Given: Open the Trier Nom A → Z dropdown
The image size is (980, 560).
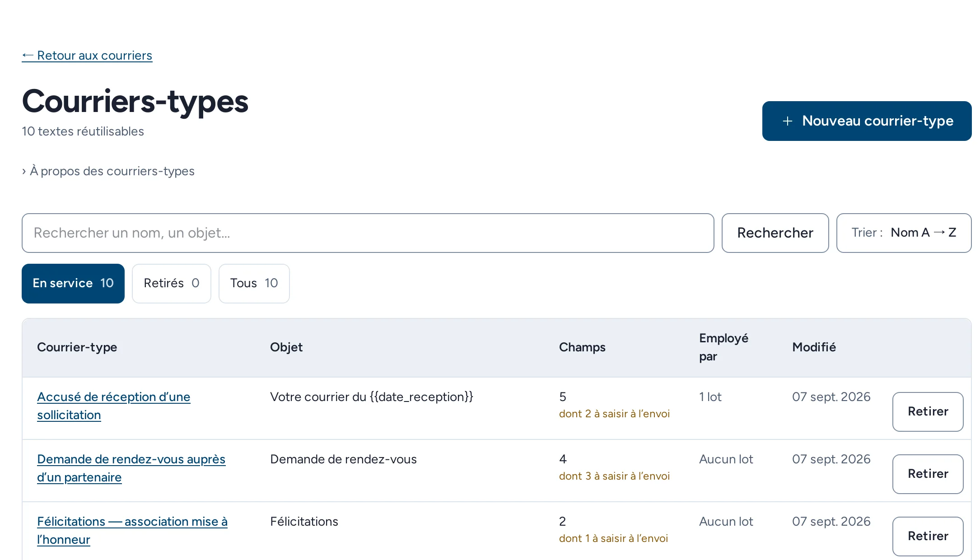Looking at the screenshot, I should [x=904, y=233].
